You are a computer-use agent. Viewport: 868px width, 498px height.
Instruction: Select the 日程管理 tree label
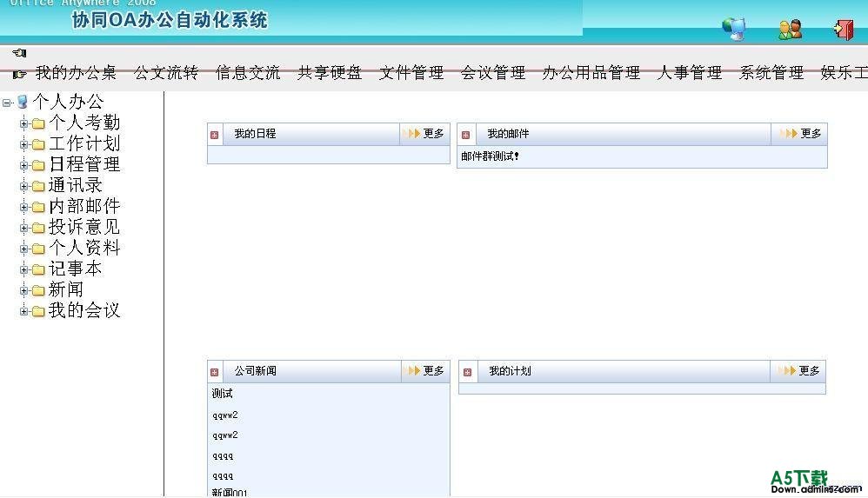pyautogui.click(x=84, y=164)
